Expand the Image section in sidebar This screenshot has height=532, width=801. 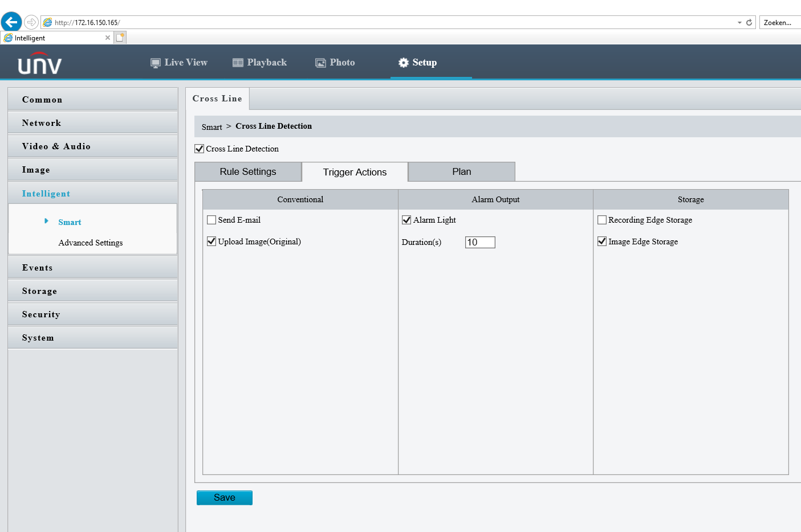click(x=93, y=169)
